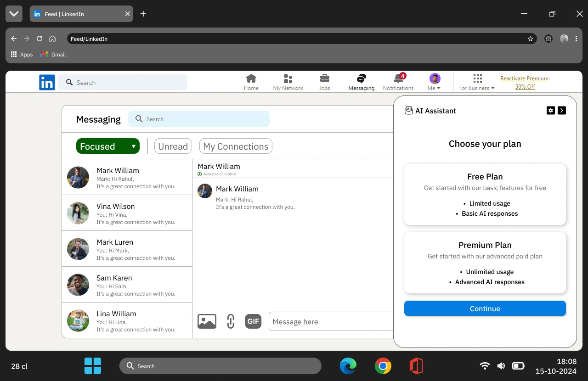Click the Windows taskbar search box
This screenshot has width=588, height=381.
tap(220, 366)
